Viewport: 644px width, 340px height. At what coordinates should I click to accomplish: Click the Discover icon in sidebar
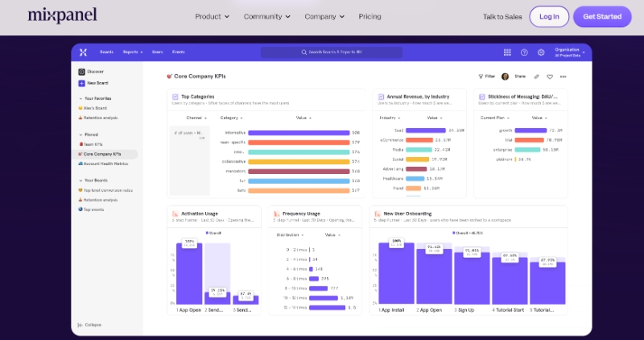coord(82,72)
